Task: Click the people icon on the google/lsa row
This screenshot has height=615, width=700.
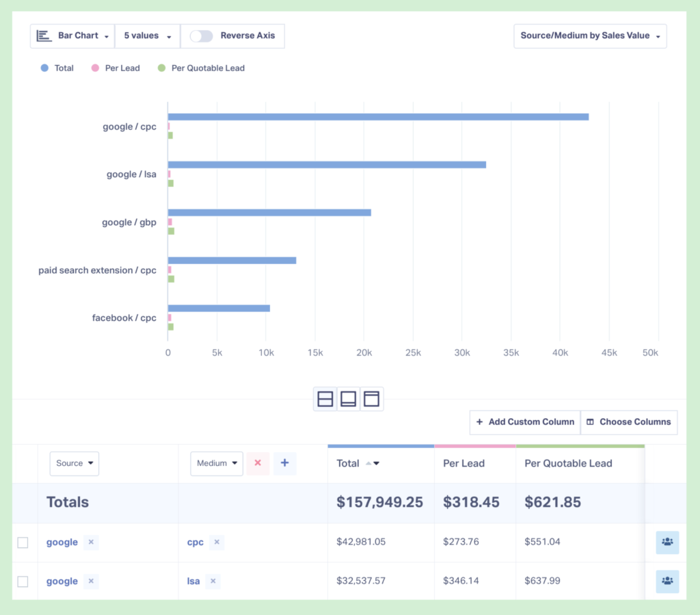Action: tap(667, 581)
